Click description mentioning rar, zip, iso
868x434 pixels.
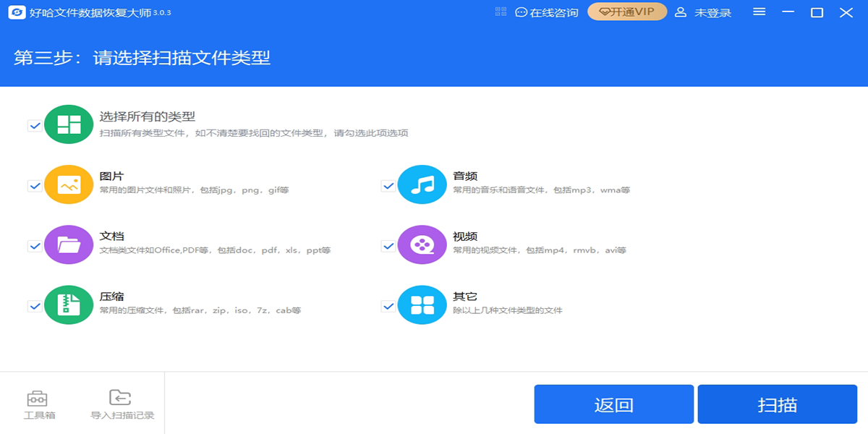[x=200, y=310]
